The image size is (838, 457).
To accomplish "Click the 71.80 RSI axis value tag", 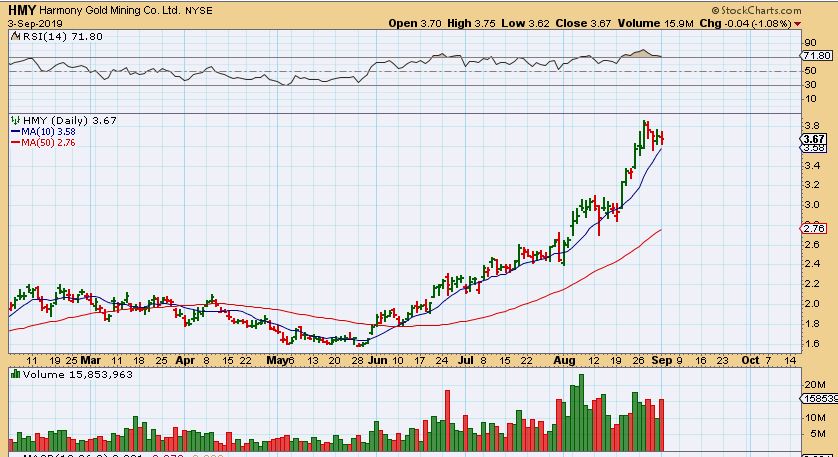I will click(817, 56).
